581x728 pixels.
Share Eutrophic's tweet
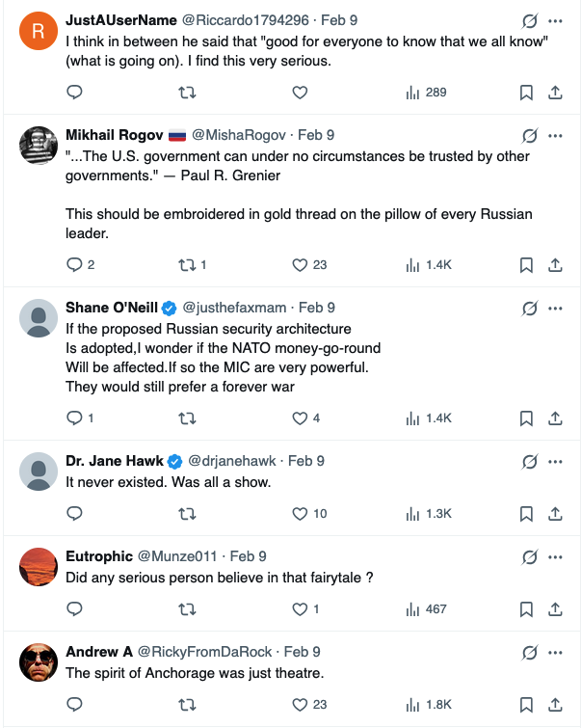coord(555,608)
